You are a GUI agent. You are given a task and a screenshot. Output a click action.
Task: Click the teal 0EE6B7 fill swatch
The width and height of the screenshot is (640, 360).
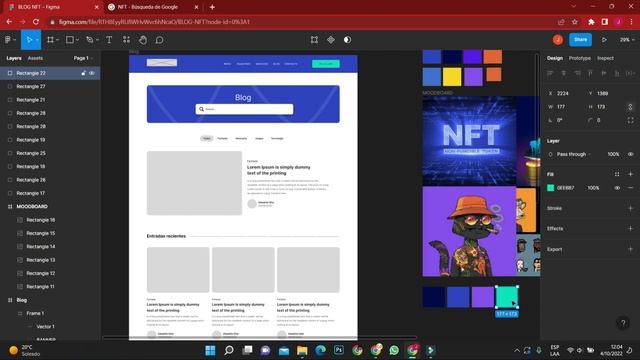(x=550, y=188)
